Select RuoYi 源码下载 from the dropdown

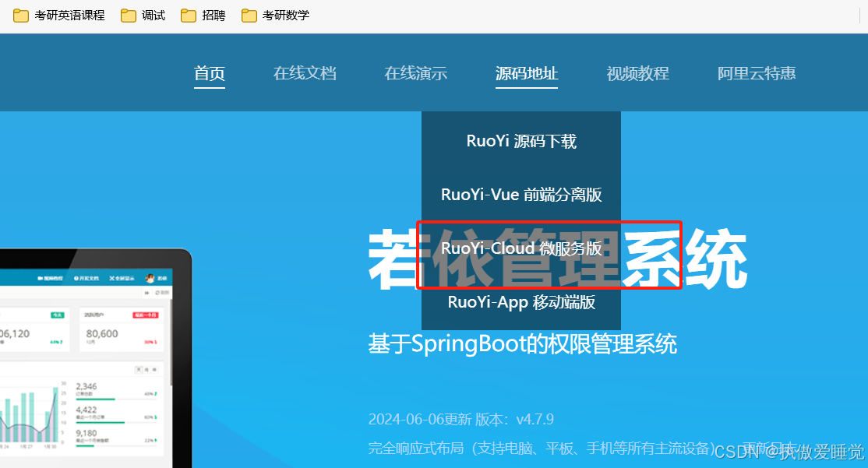521,141
